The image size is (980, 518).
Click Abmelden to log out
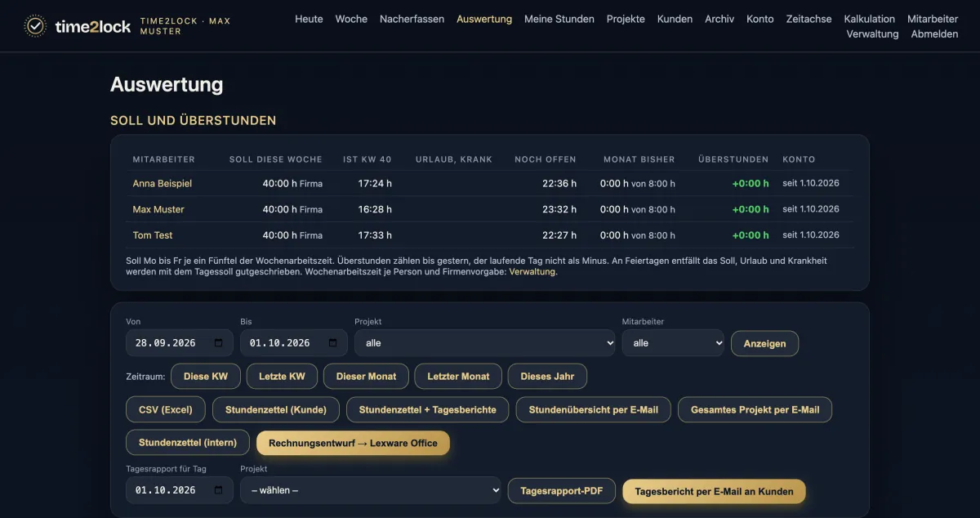(x=934, y=34)
